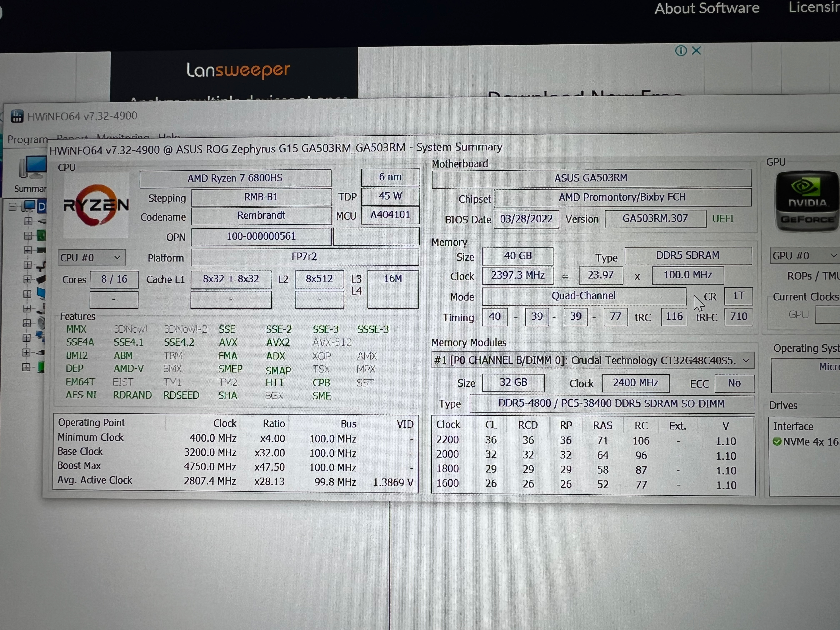
Task: Expand the tree node beside blue monitor icon
Action: (x=27, y=294)
